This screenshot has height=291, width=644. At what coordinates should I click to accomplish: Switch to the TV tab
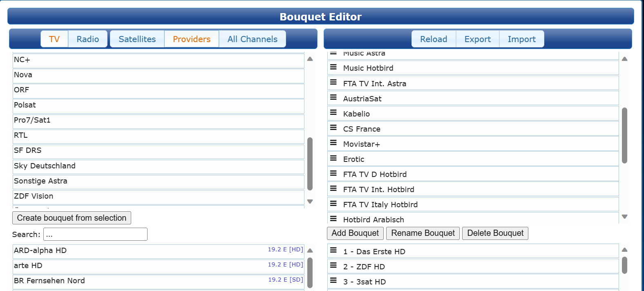click(54, 39)
